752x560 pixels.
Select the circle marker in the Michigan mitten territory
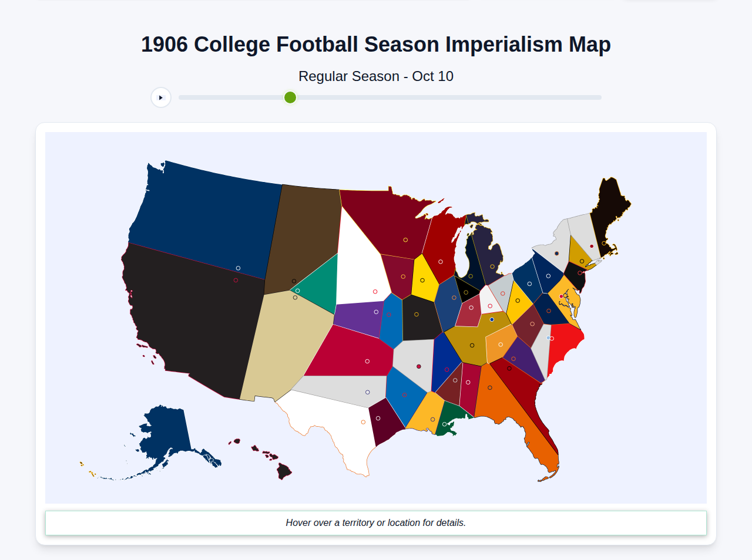493,266
